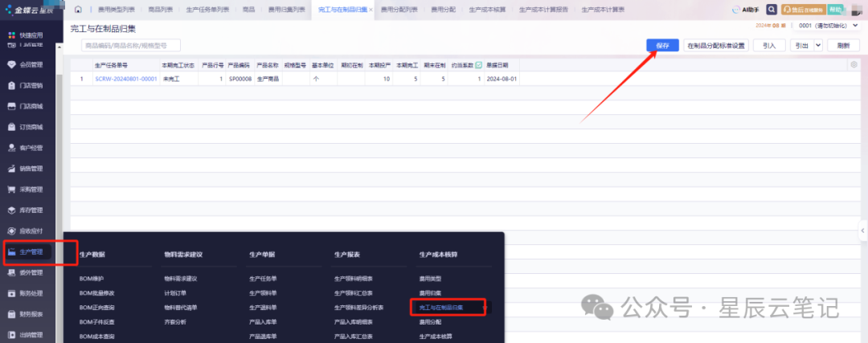Expand the right side panel arrow

[x=862, y=231]
